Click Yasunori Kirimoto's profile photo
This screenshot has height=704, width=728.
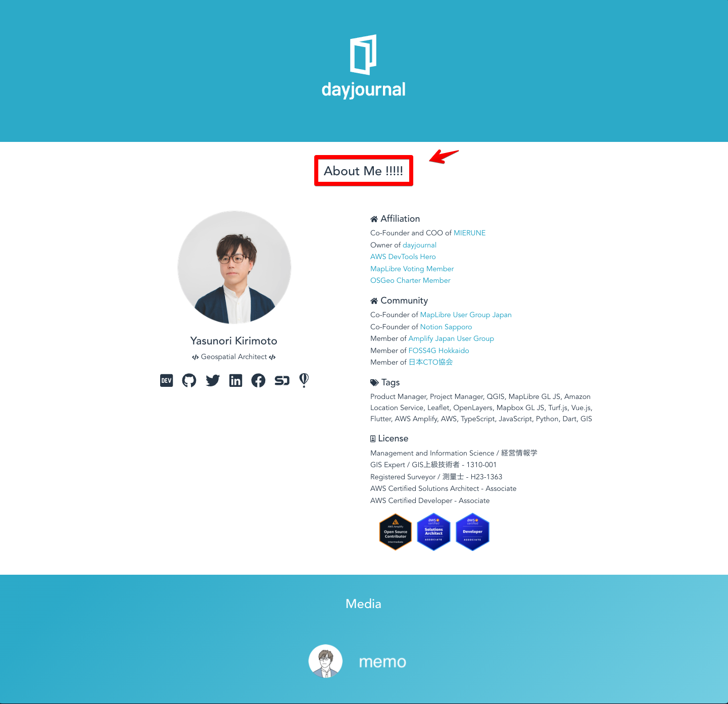pos(234,267)
